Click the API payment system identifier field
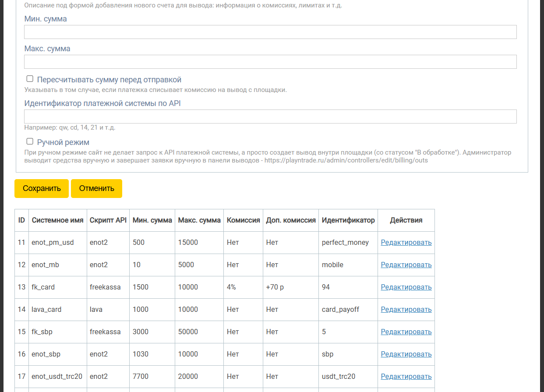Viewport: 544px width, 392px height. [270, 117]
